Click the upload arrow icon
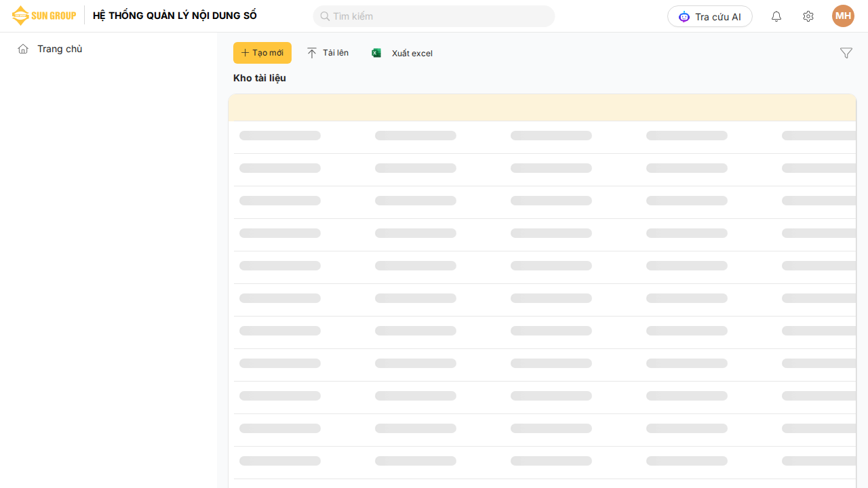This screenshot has width=868, height=488. pyautogui.click(x=312, y=53)
